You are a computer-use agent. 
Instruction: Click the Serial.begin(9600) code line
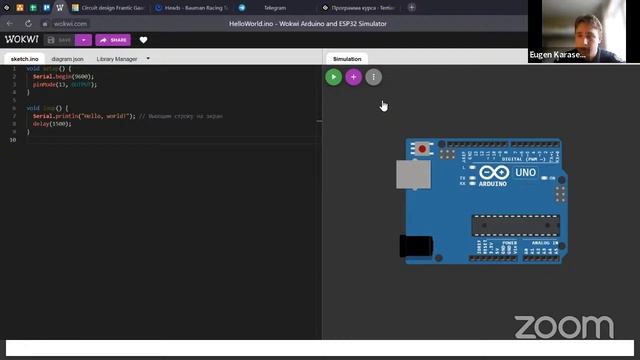tap(63, 76)
